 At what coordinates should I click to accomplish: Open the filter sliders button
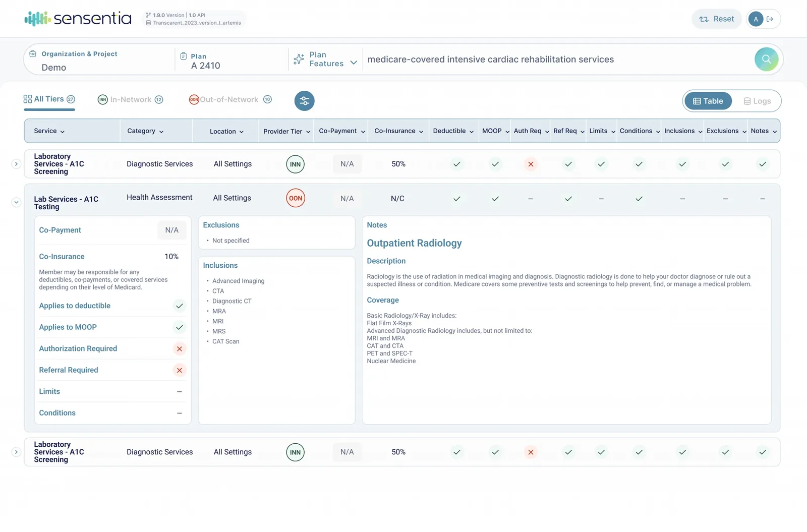[305, 101]
